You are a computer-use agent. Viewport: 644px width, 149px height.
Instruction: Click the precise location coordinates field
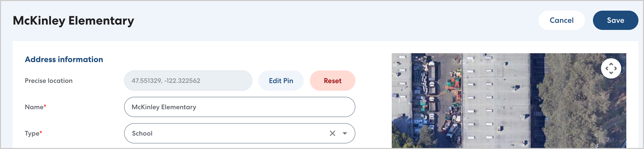(188, 81)
